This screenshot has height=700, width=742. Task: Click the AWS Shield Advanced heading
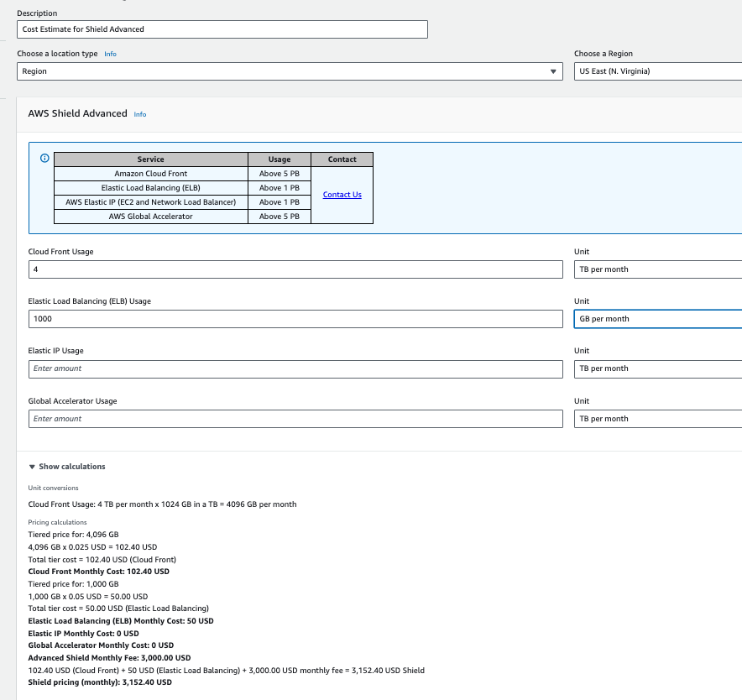(x=77, y=113)
